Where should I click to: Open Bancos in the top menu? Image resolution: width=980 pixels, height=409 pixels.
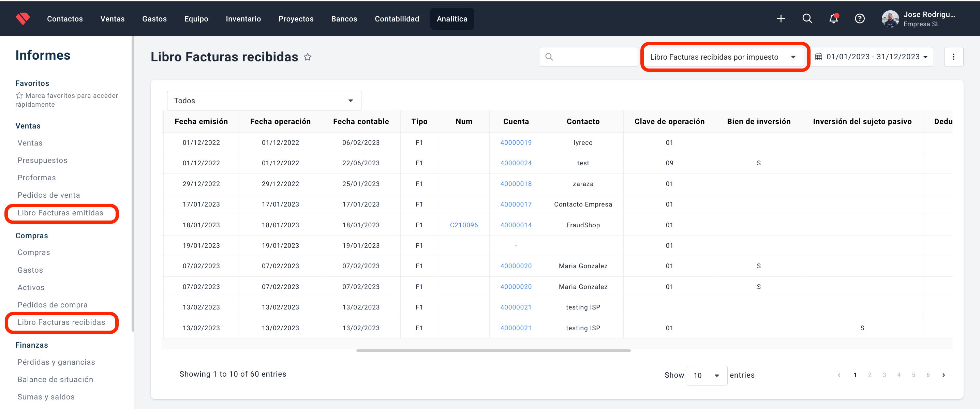[x=344, y=19]
